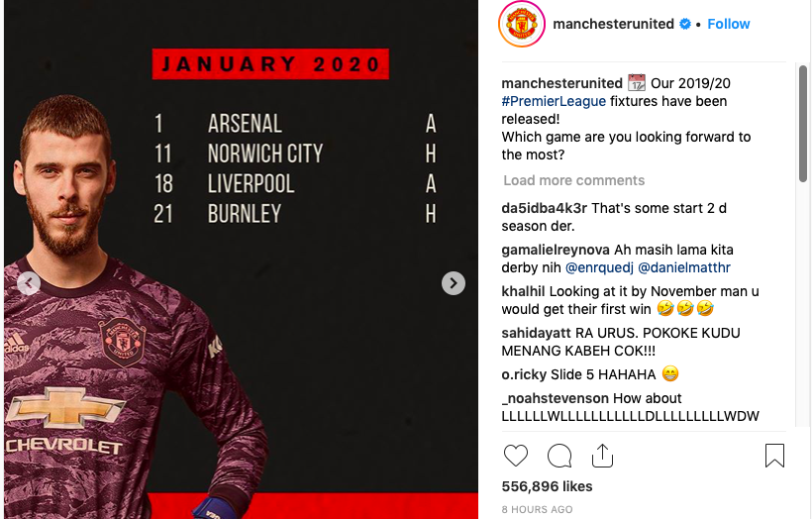Viewport: 812px width, 519px height.
Task: Follow the manchesterunited account
Action: point(729,24)
